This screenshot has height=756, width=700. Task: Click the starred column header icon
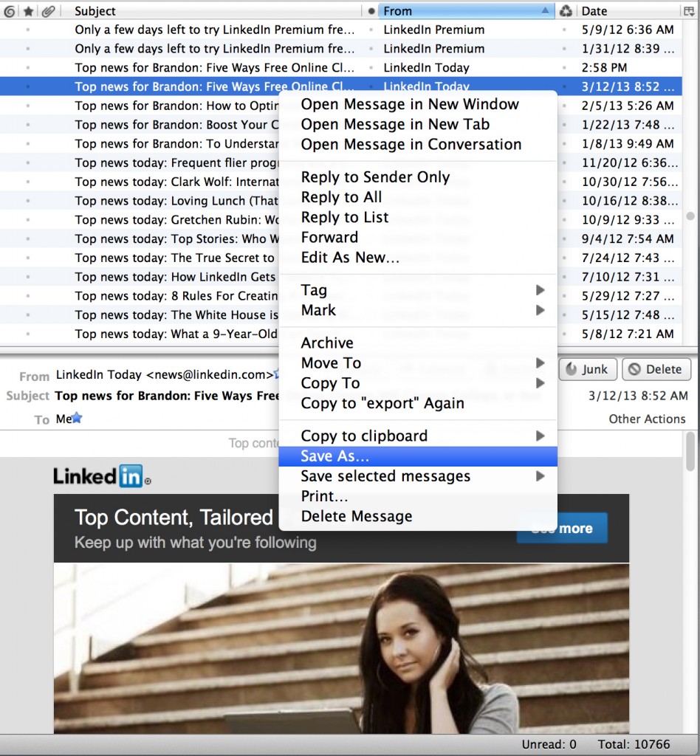pos(29,10)
